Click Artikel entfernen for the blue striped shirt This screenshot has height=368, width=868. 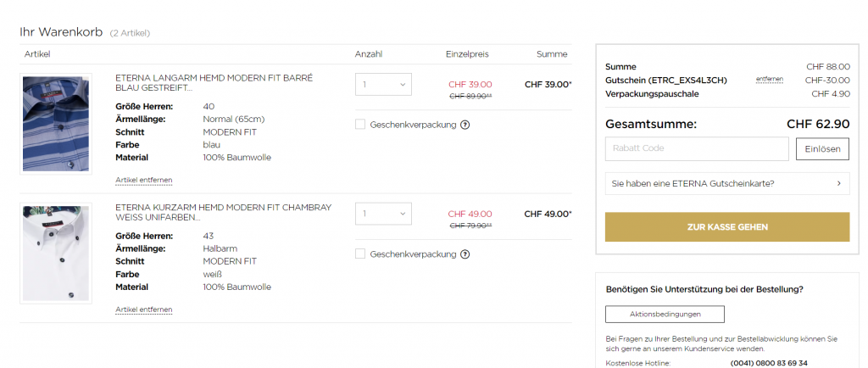tap(143, 180)
